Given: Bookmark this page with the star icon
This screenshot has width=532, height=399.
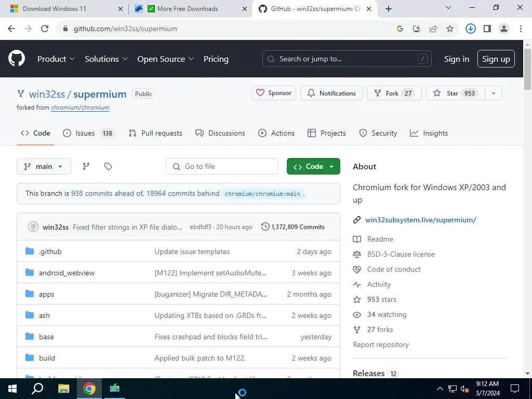Looking at the screenshot, I should pyautogui.click(x=450, y=29).
